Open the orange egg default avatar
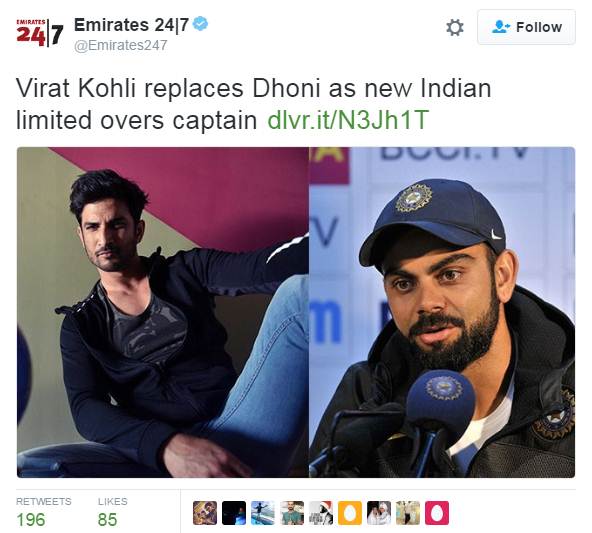592x533 pixels. [350, 513]
